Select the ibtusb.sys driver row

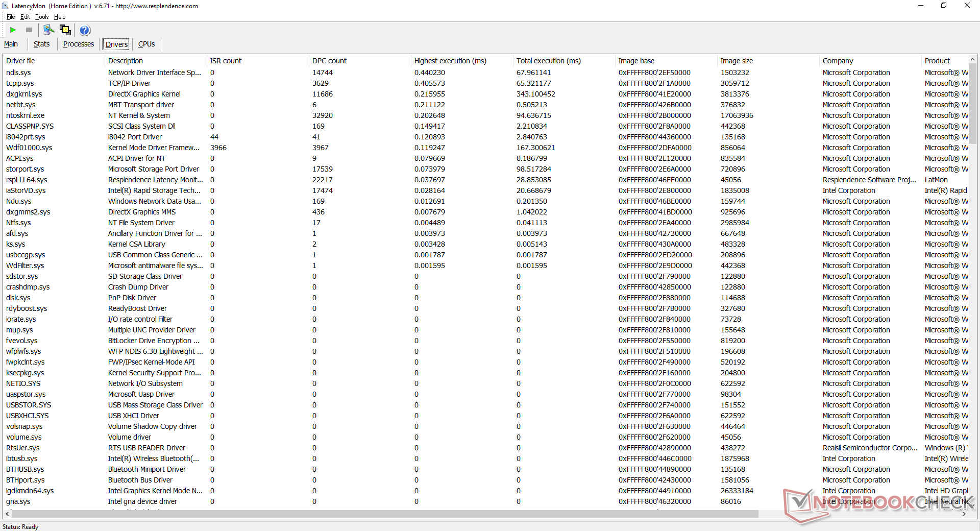(485, 458)
